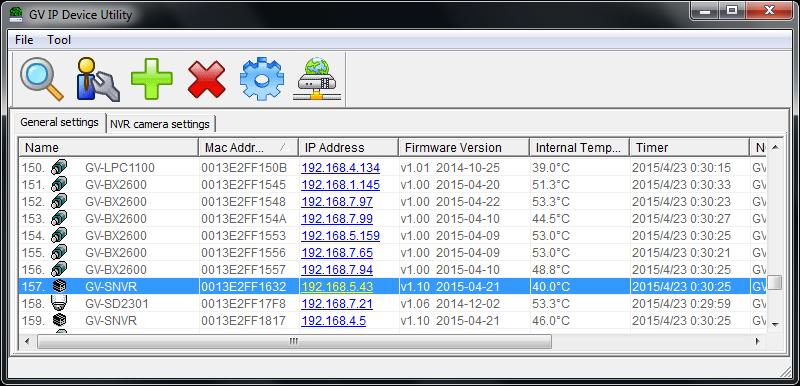Click temperature cell 48.8°C

click(x=551, y=270)
